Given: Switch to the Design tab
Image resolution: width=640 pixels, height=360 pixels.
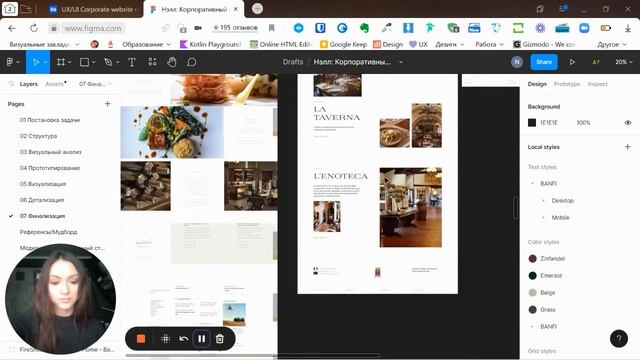Looking at the screenshot, I should pyautogui.click(x=537, y=84).
